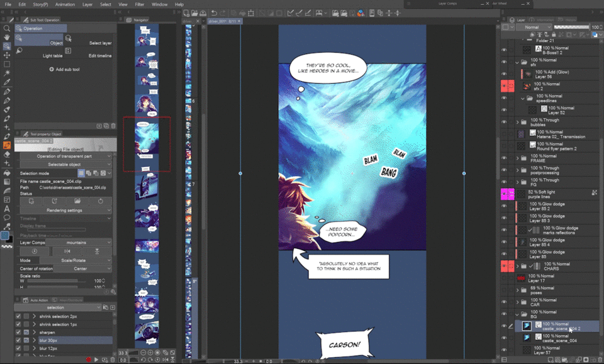Viewport: 604px width, 364px height.
Task: Select the Hand move tool
Action: pos(6,37)
